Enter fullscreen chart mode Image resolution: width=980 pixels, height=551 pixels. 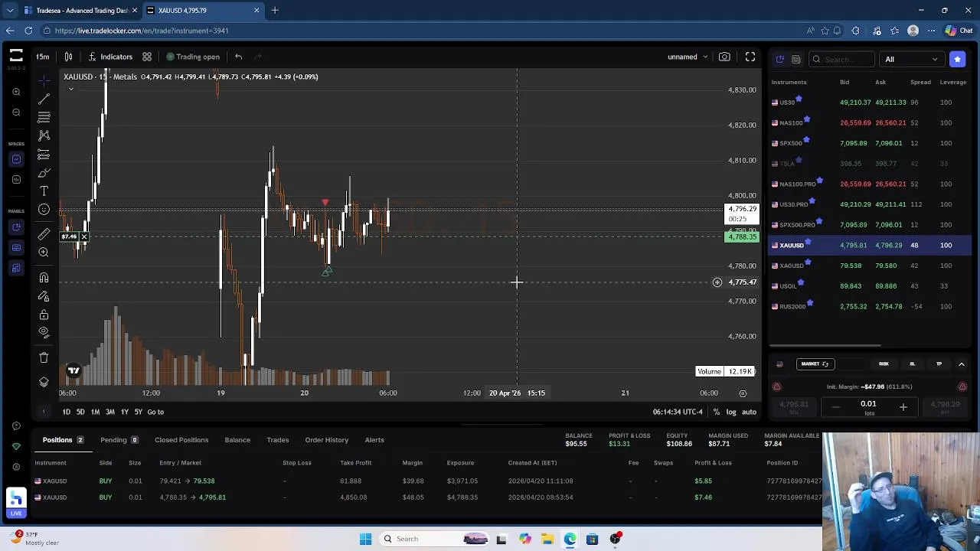pos(750,57)
